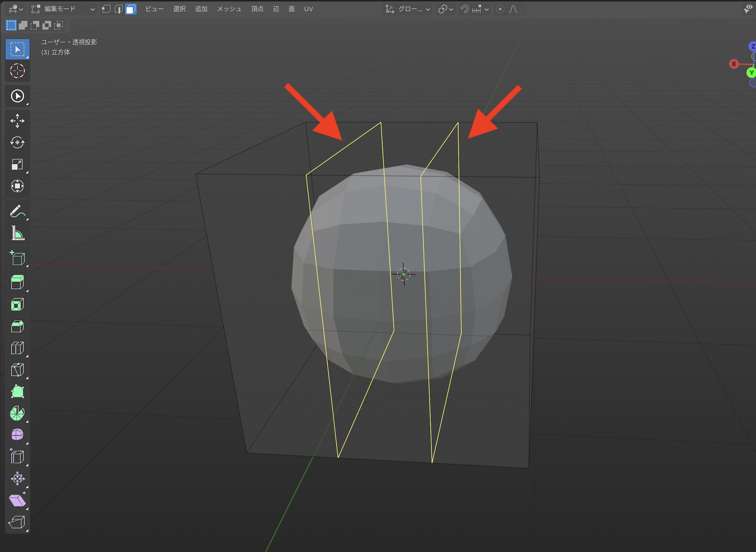
Task: Switch to vertex select mode
Action: click(x=106, y=9)
